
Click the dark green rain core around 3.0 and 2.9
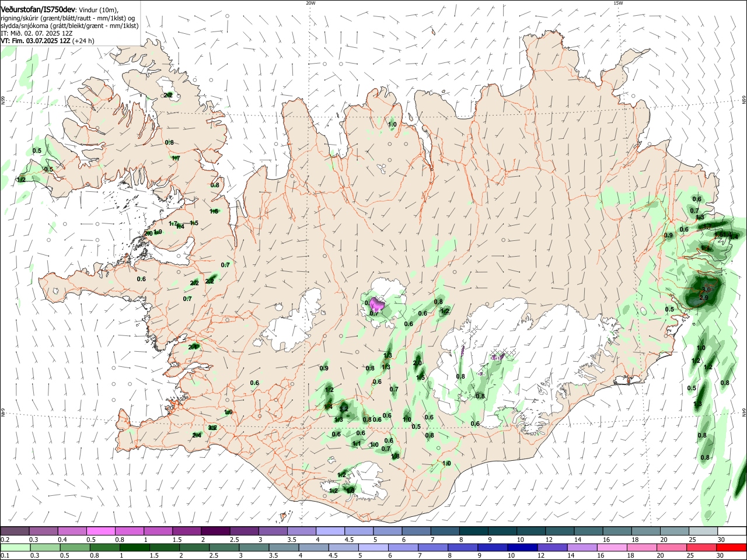tap(702, 290)
